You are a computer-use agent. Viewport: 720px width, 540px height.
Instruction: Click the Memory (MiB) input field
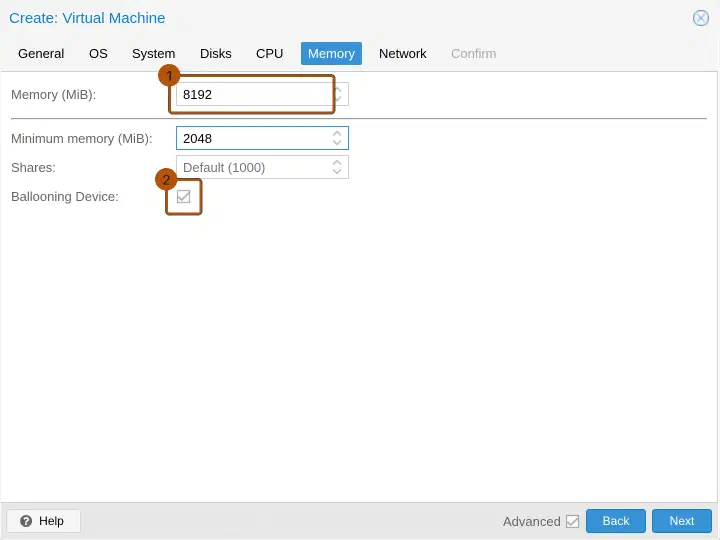point(262,94)
